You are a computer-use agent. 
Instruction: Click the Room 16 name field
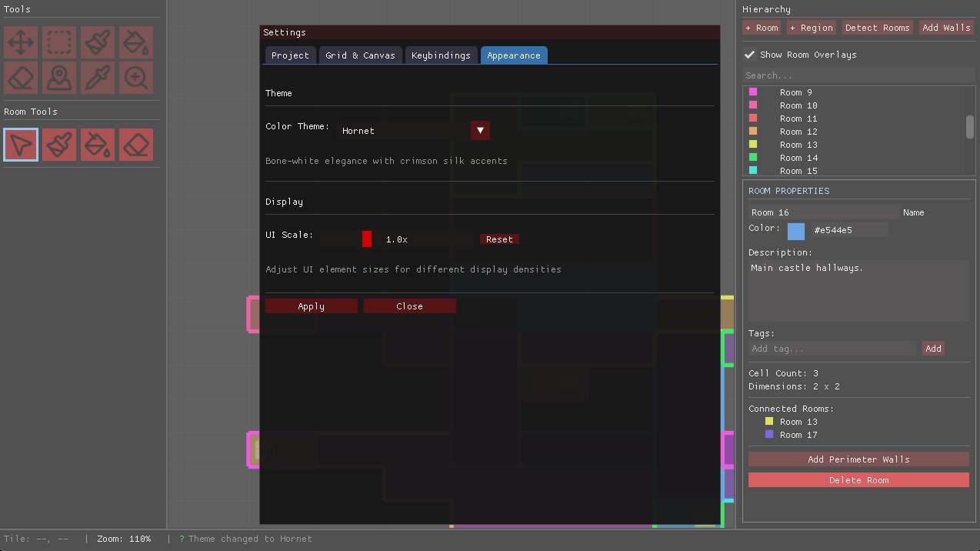click(x=824, y=212)
